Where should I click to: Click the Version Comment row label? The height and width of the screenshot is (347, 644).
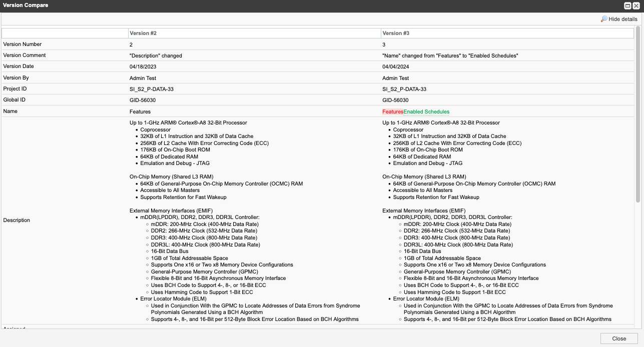click(25, 55)
